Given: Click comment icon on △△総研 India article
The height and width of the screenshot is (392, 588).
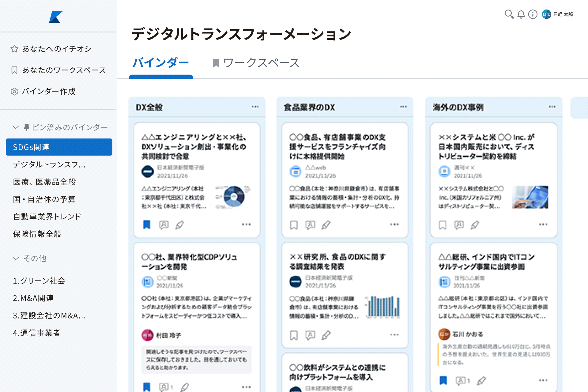Looking at the screenshot, I should 461,380.
